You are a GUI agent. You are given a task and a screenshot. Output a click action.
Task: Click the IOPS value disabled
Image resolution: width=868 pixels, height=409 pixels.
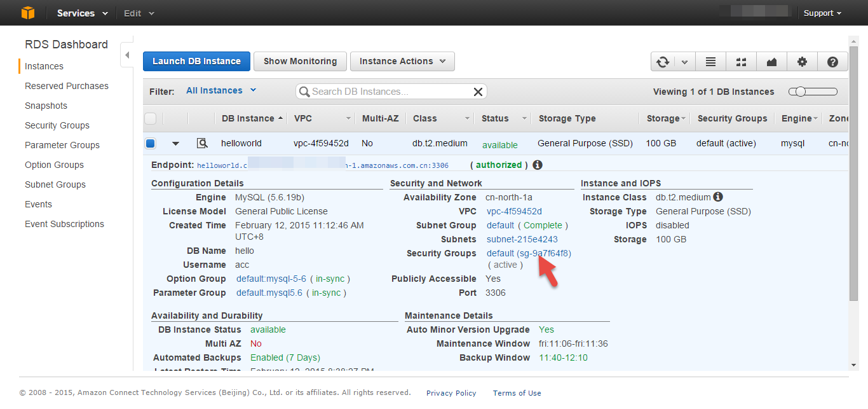(x=672, y=225)
